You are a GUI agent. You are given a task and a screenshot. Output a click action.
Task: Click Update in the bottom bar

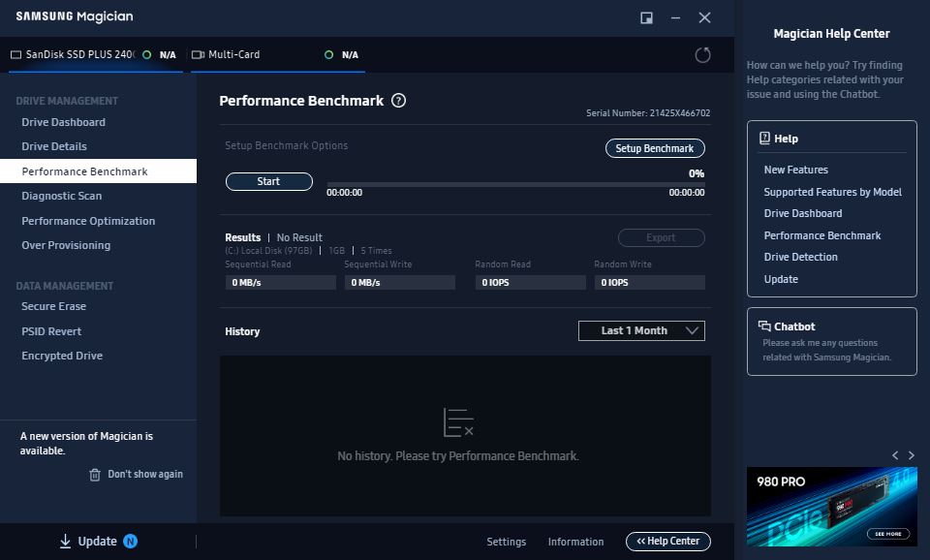[98, 541]
